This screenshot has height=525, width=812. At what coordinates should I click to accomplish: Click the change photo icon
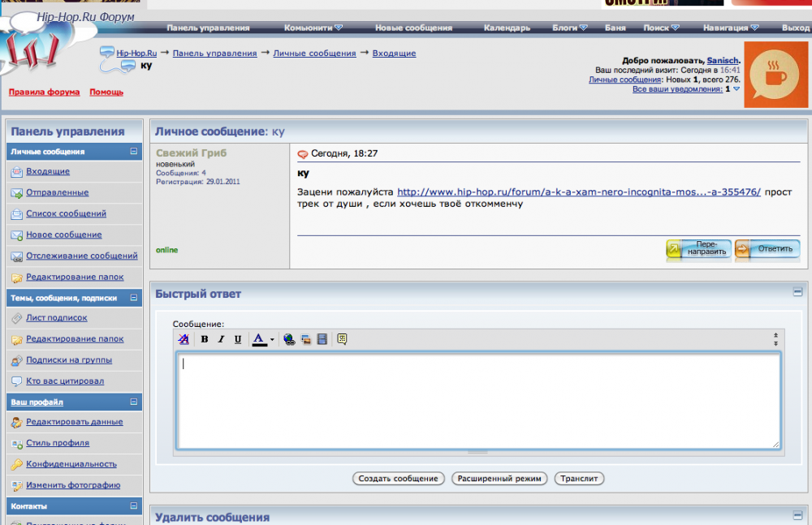tap(16, 486)
